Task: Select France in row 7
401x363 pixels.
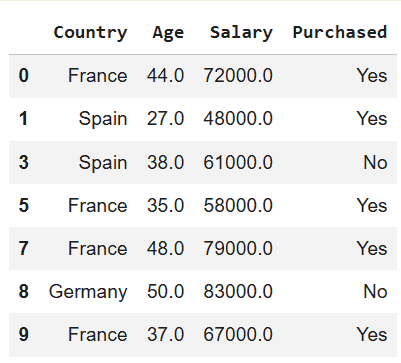Action: [x=98, y=248]
